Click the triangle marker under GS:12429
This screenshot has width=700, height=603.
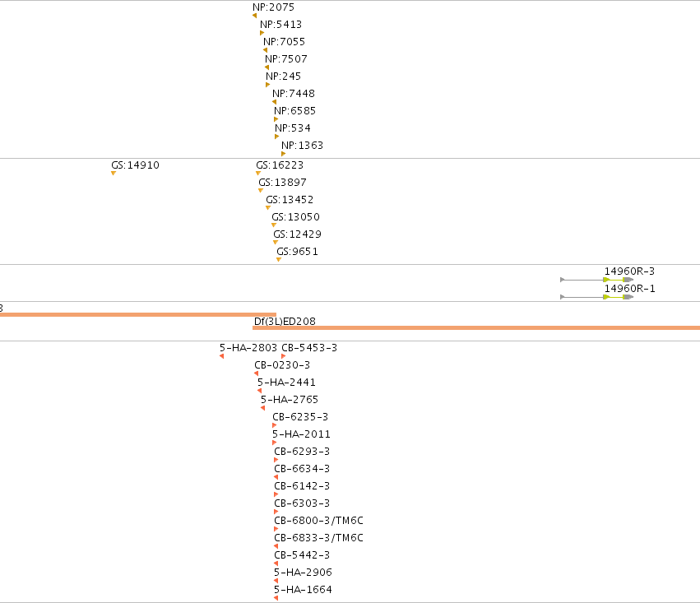(x=276, y=243)
